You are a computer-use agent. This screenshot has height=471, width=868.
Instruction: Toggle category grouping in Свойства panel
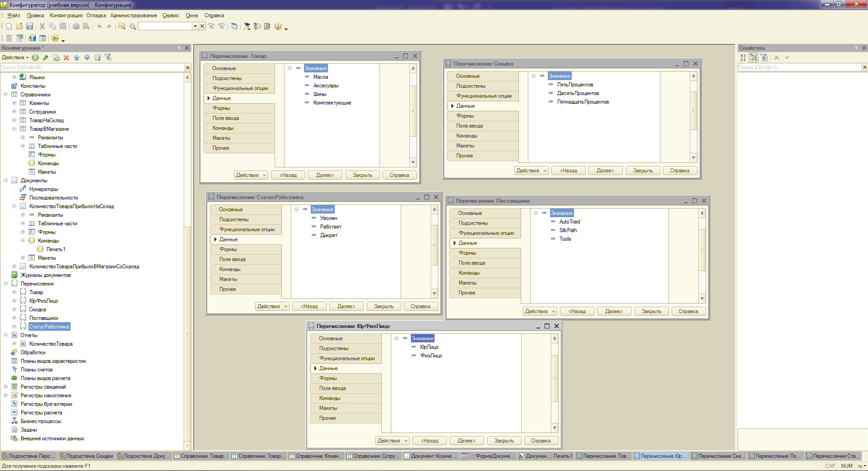753,57
